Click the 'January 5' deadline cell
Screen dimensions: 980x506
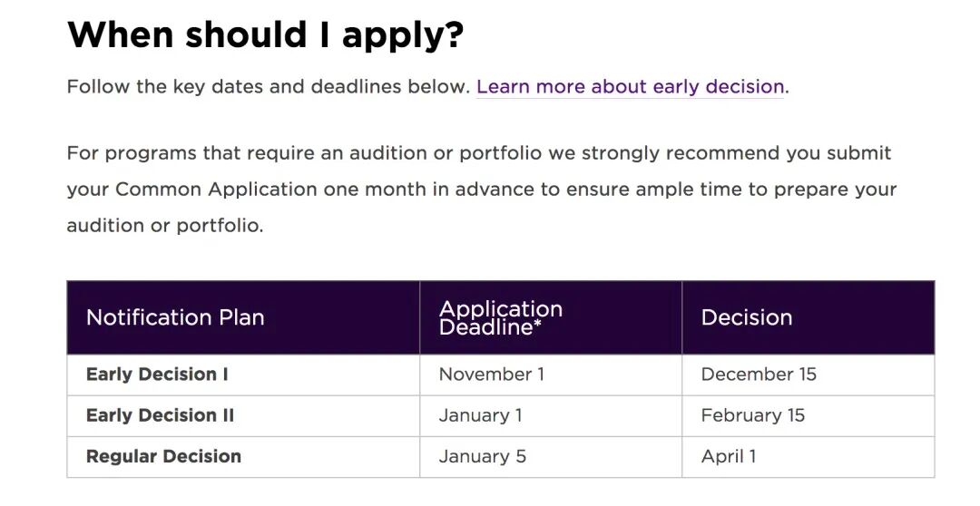click(482, 456)
